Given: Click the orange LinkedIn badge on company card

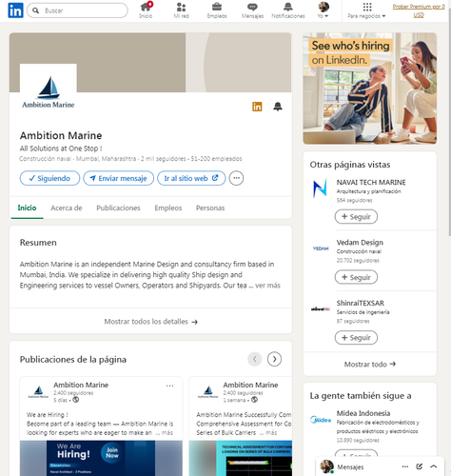Looking at the screenshot, I should click(257, 107).
